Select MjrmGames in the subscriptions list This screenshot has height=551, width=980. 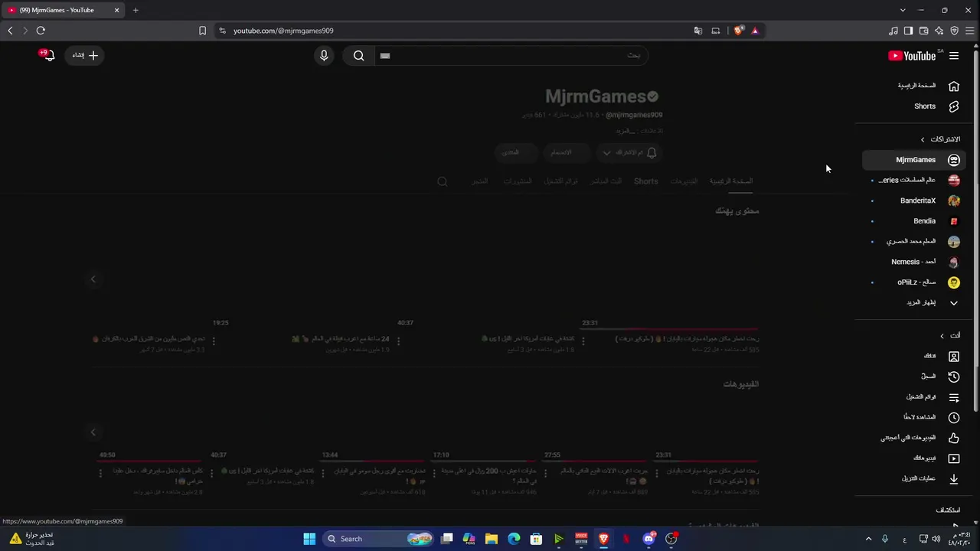(x=916, y=160)
